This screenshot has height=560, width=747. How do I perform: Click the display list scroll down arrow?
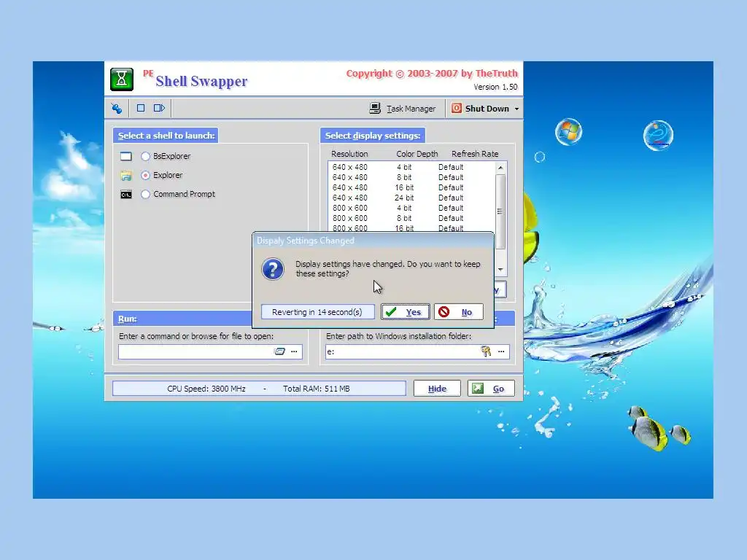500,270
